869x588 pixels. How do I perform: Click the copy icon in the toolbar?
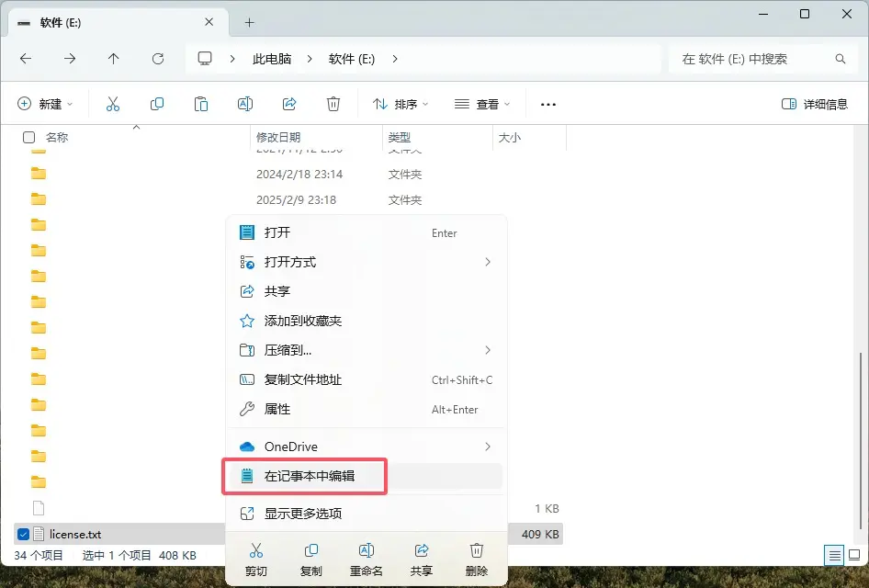click(157, 104)
